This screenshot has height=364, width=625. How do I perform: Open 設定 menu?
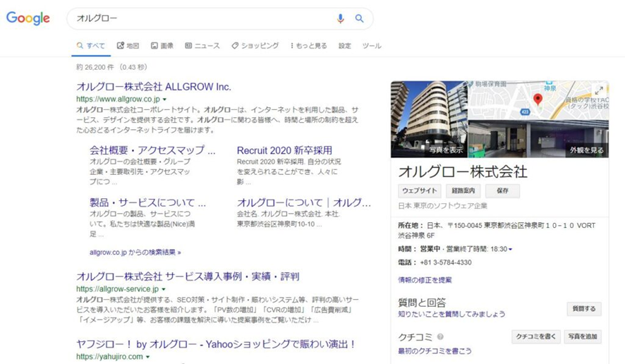pyautogui.click(x=345, y=46)
